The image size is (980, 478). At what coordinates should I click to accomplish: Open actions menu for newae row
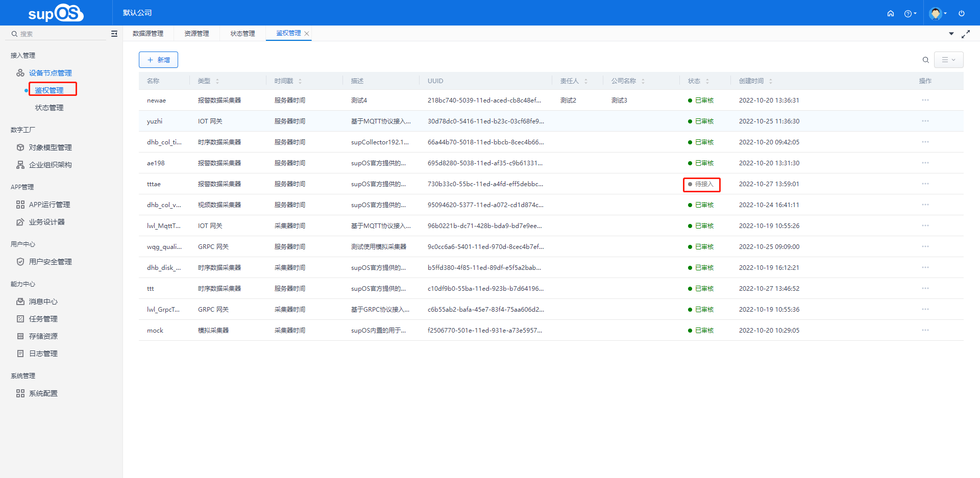click(x=925, y=100)
